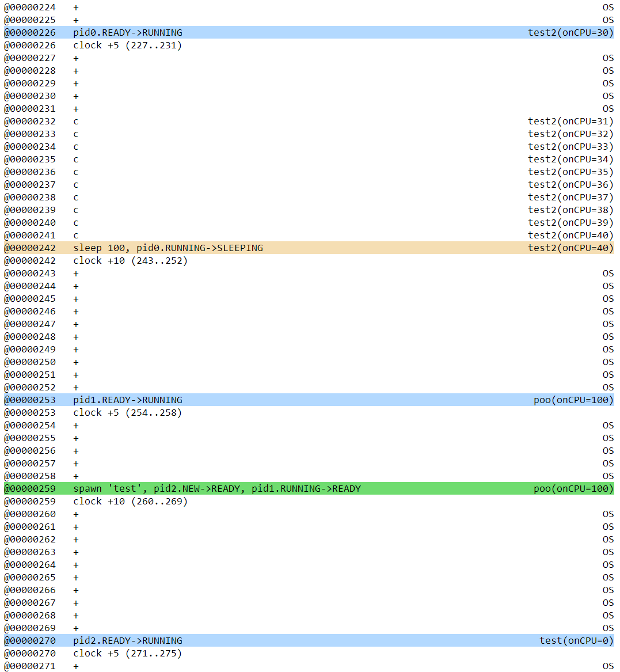Click timestamp @00000224
The width and height of the screenshot is (620, 672).
click(x=30, y=7)
